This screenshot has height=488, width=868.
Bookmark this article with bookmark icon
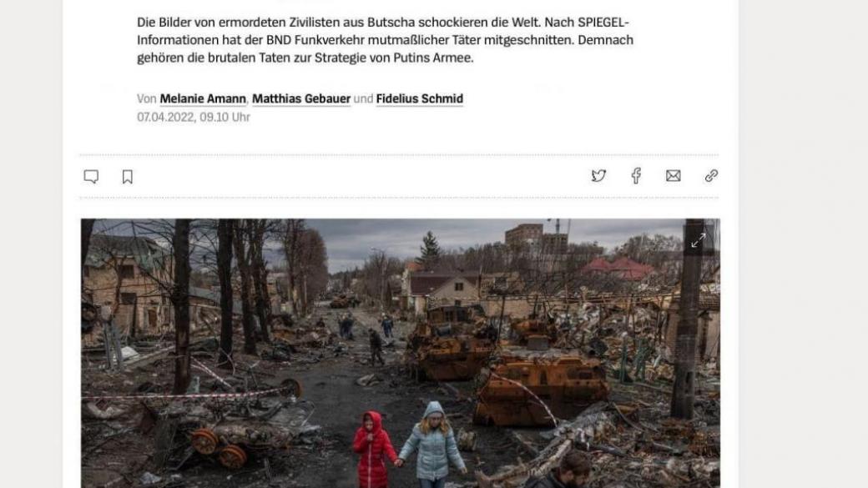[x=128, y=177]
